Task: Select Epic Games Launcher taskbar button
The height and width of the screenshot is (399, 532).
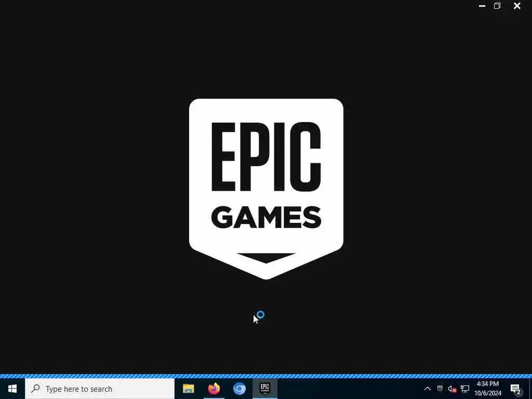Action: 265,389
